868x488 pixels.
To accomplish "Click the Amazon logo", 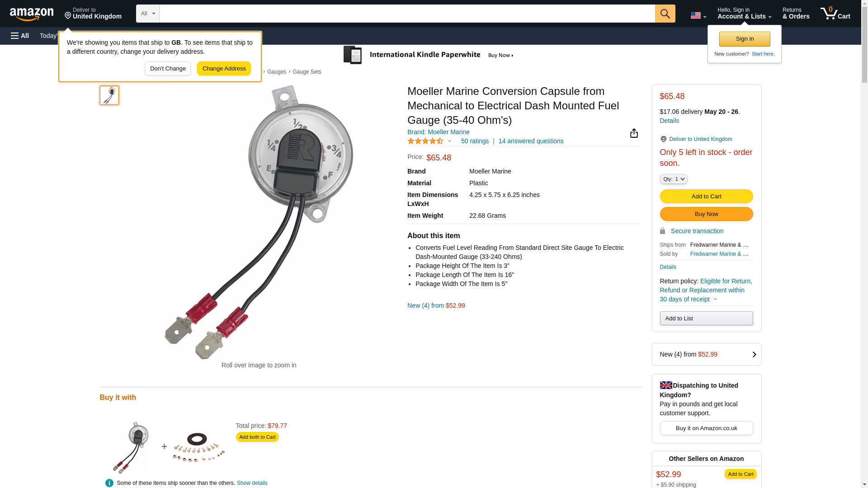I will click(x=32, y=14).
